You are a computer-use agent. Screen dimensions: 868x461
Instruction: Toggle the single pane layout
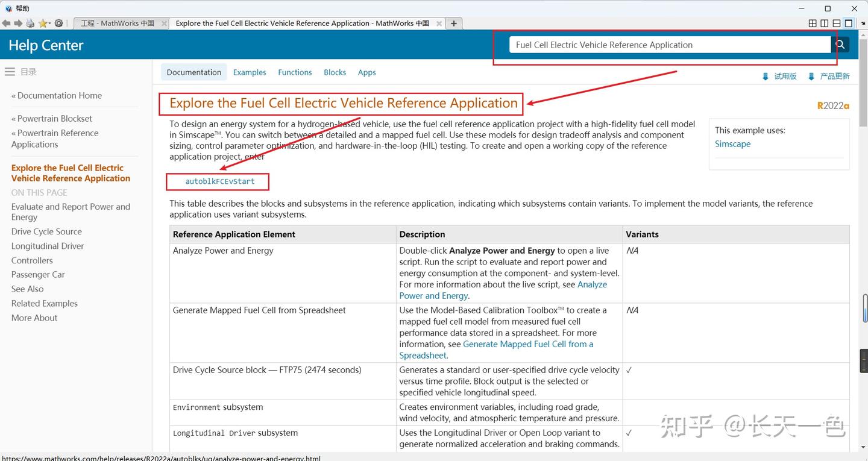[849, 22]
